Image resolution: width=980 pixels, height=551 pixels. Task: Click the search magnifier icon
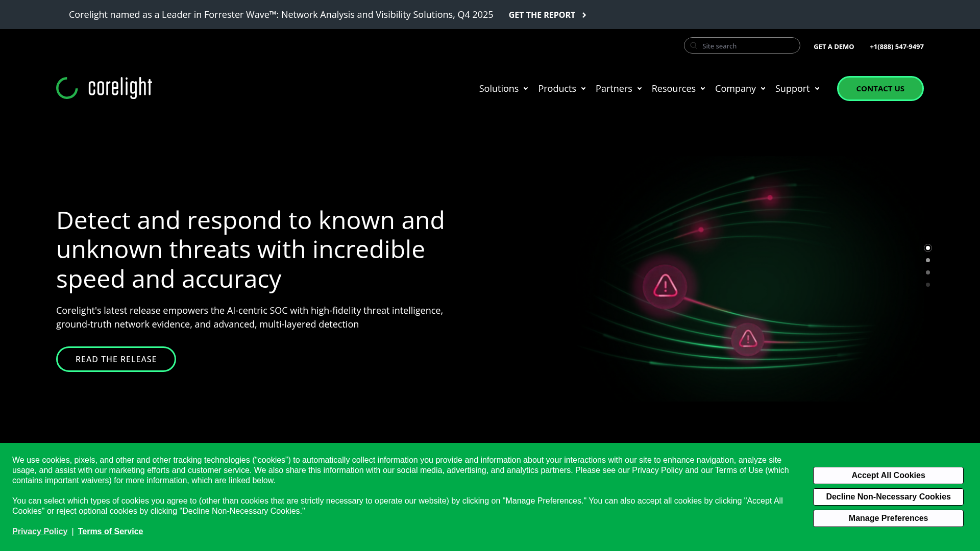click(693, 45)
